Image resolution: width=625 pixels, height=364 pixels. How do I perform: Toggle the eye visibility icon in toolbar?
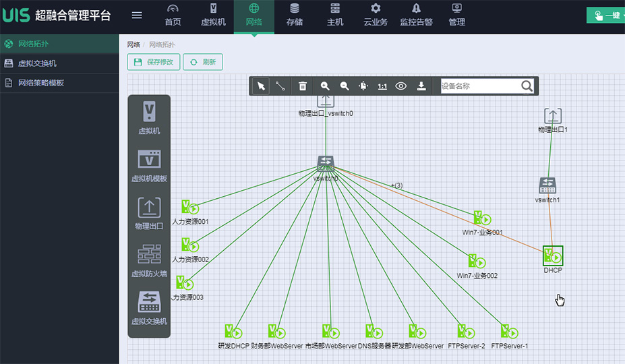(401, 86)
